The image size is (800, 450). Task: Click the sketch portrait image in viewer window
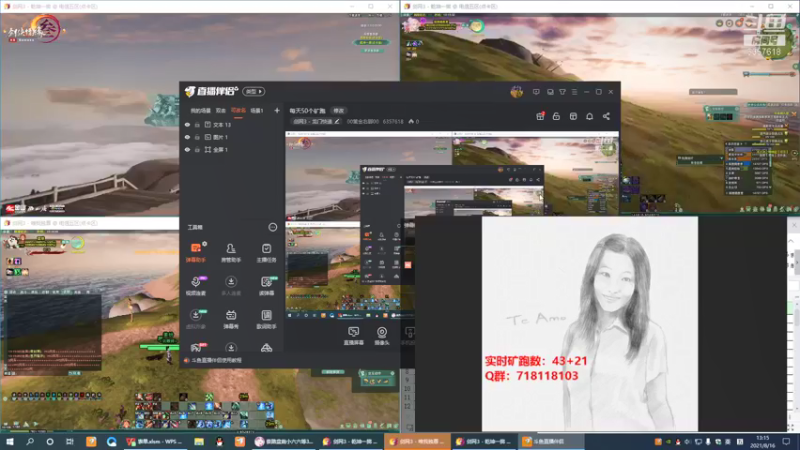[x=590, y=323]
